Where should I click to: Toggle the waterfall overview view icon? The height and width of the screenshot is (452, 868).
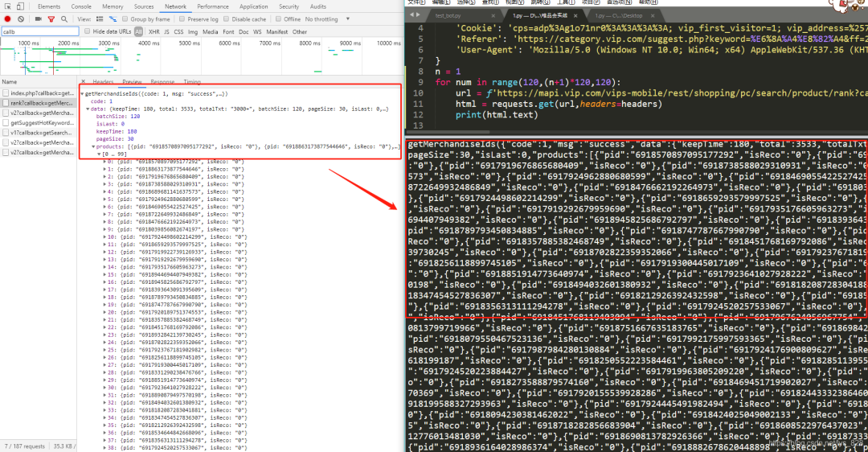[x=113, y=18]
